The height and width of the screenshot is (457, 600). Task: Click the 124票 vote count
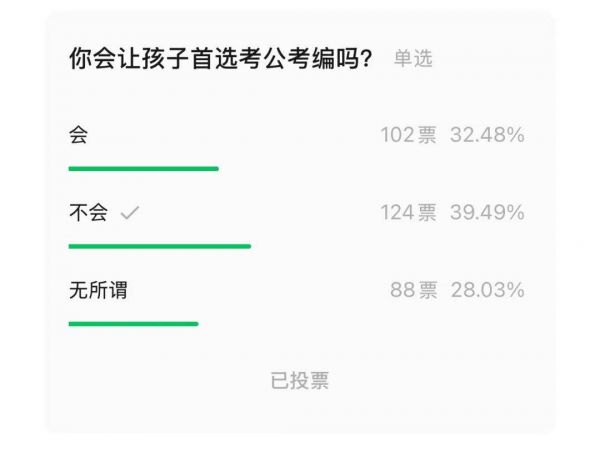[x=408, y=213]
